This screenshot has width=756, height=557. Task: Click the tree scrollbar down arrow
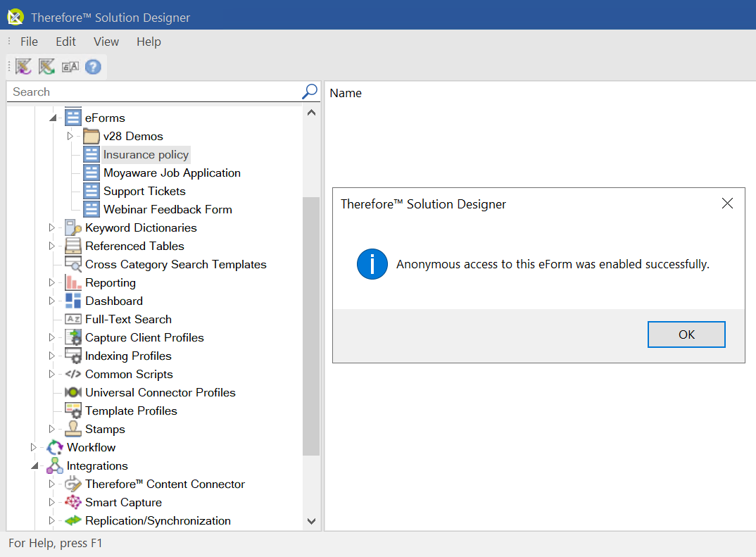click(311, 521)
